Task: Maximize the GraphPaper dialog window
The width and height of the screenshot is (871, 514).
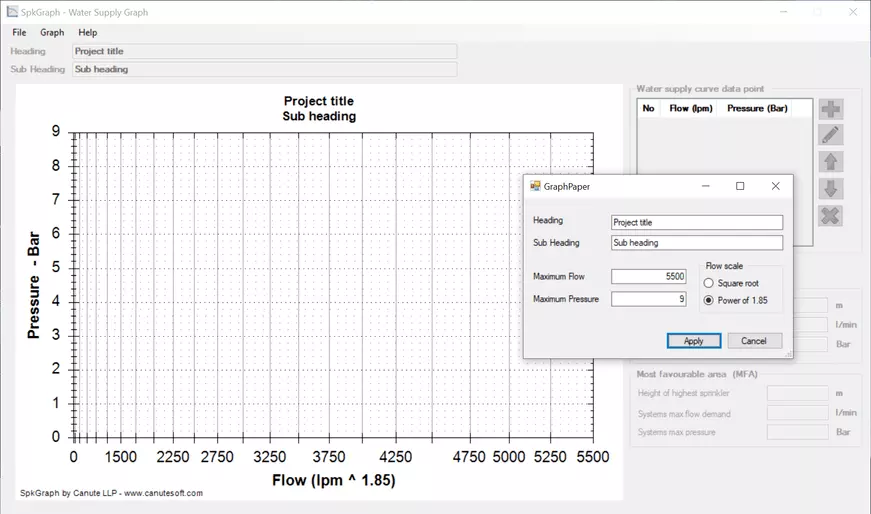Action: pyautogui.click(x=740, y=186)
